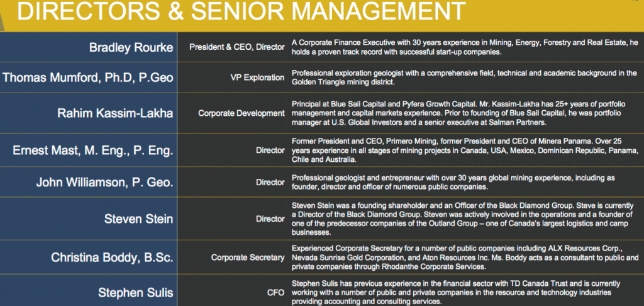
Task: Click the President & CEO, Director title
Action: [x=237, y=46]
